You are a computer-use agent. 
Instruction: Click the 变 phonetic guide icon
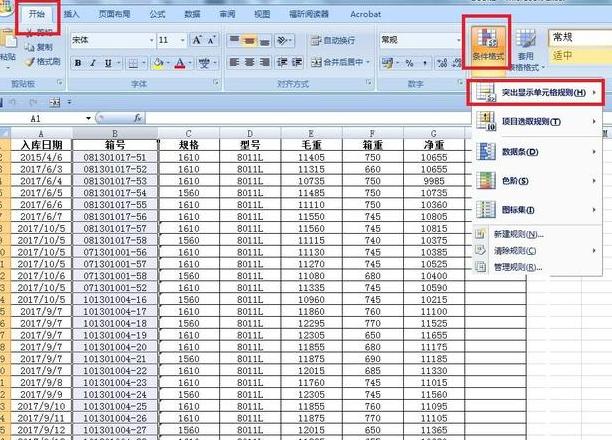[x=204, y=63]
